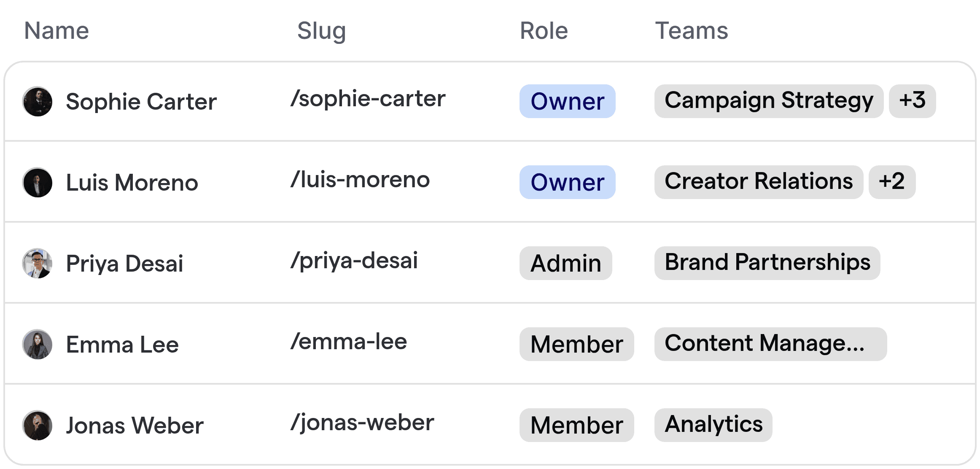Expand Luis Moreno's +2 additional teams

click(x=892, y=182)
